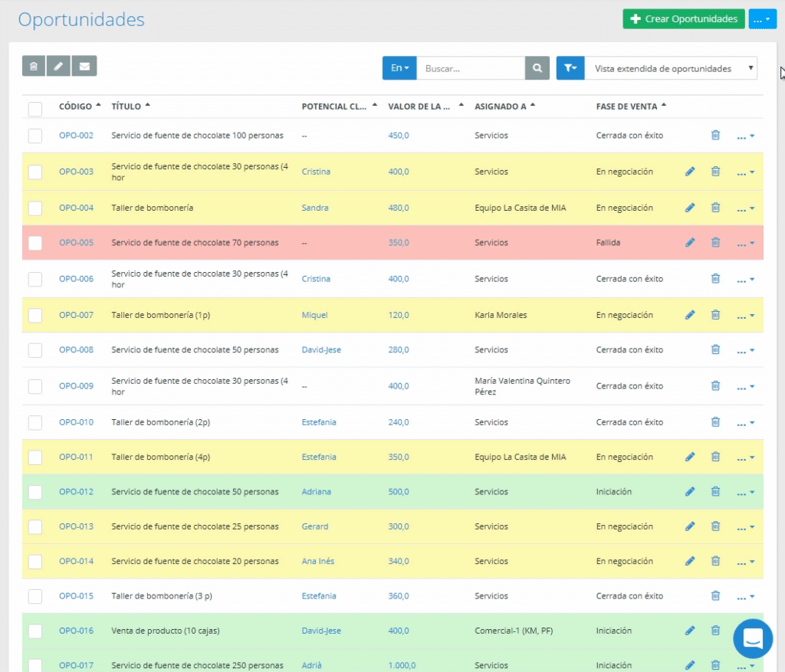Open the OPO-004 code link
The width and height of the screenshot is (785, 672).
pos(76,208)
